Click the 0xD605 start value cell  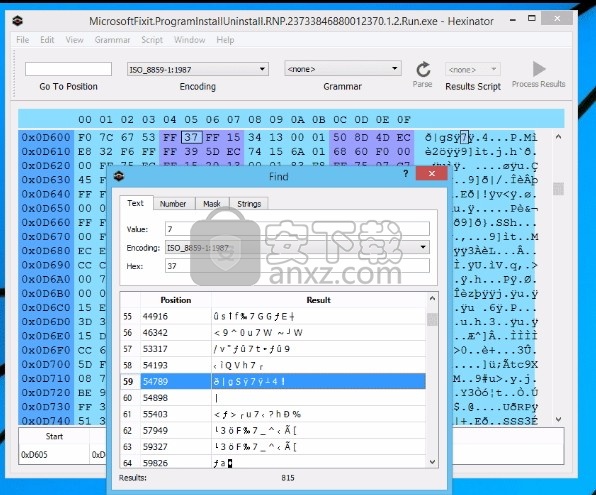pos(54,454)
